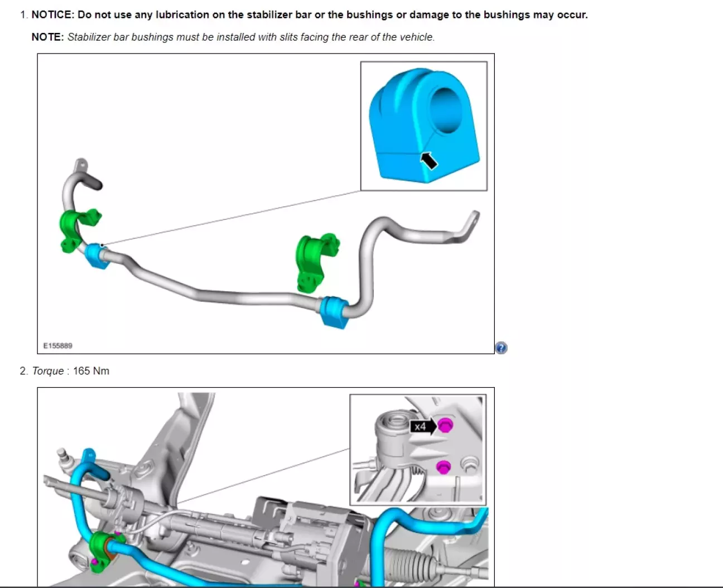
Task: Click the right blue bushing on bar
Action: click(x=334, y=312)
